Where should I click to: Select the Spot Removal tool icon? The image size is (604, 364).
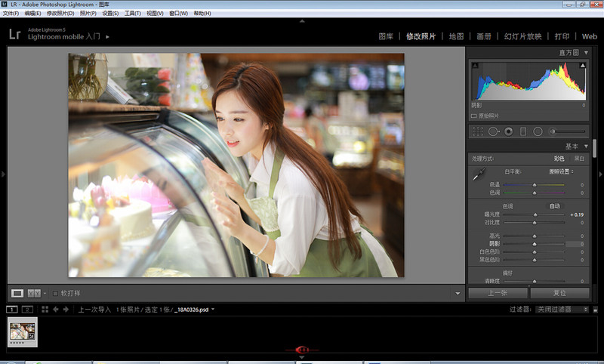(494, 131)
